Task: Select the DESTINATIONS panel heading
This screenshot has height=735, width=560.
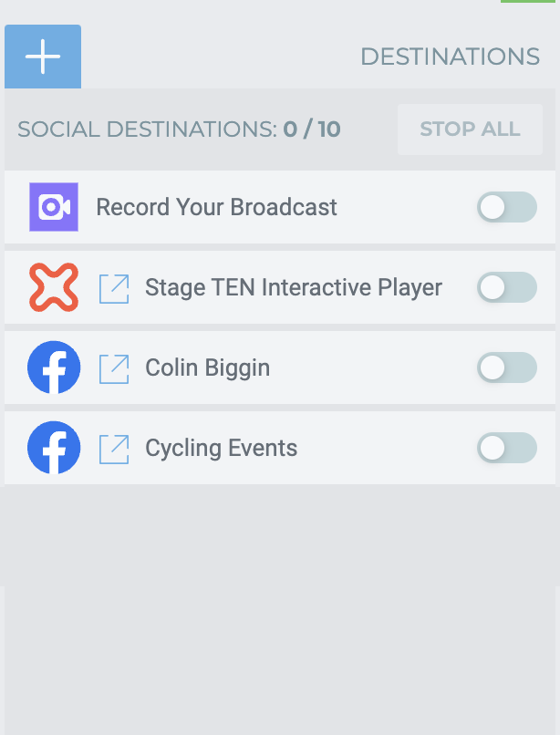Action: pos(451,57)
